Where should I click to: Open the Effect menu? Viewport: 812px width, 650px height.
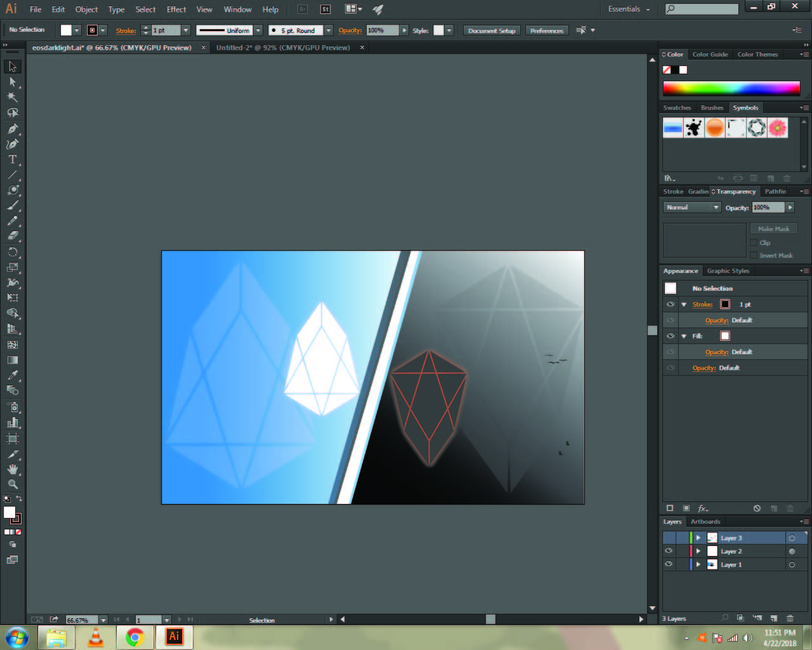pyautogui.click(x=176, y=10)
